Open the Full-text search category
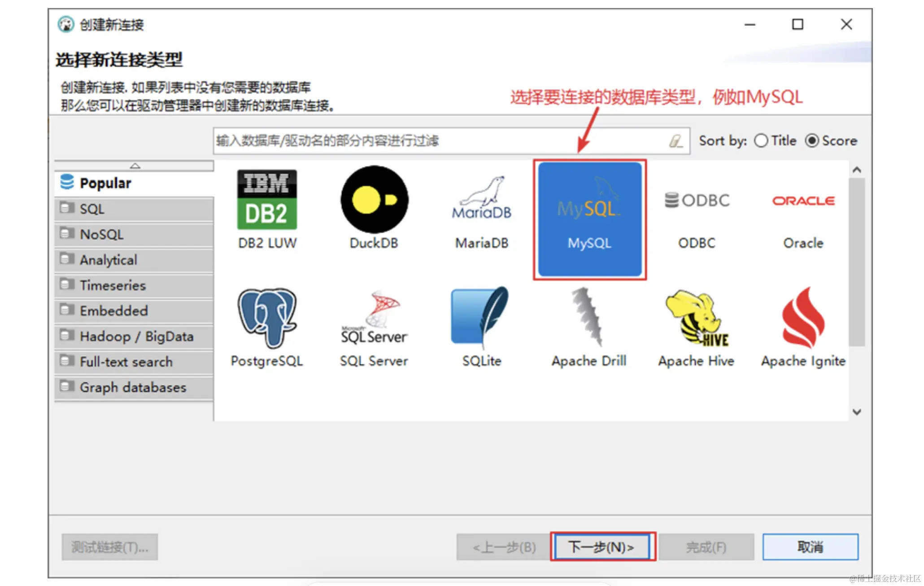 pos(134,362)
